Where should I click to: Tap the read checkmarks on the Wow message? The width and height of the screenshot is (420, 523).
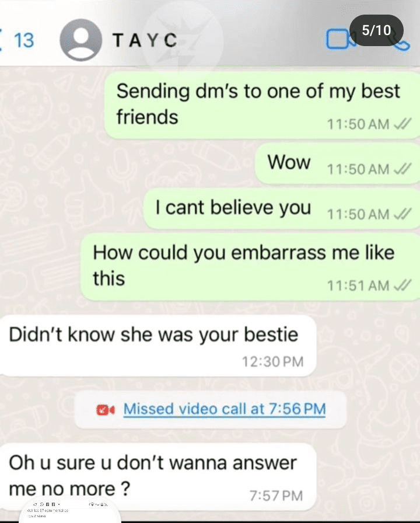pos(402,169)
